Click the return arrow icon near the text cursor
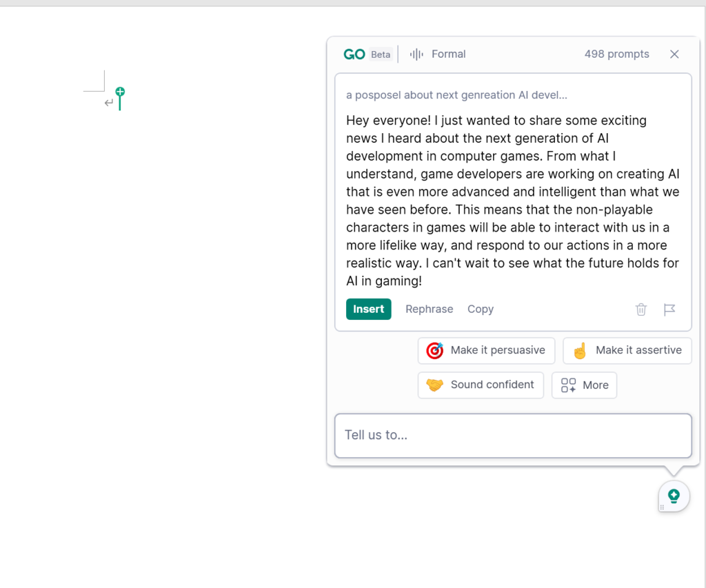This screenshot has height=588, width=706. pos(108,102)
